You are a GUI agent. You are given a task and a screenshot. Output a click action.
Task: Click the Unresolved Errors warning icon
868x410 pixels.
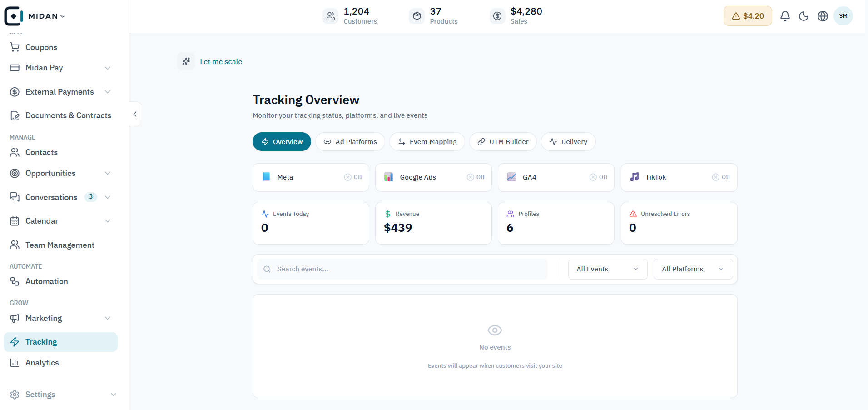(633, 214)
